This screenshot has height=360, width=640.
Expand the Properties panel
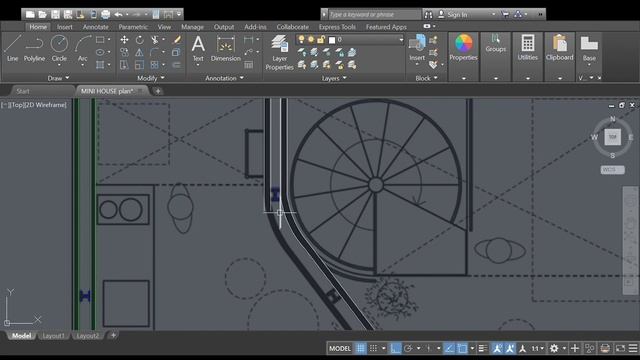click(x=463, y=78)
